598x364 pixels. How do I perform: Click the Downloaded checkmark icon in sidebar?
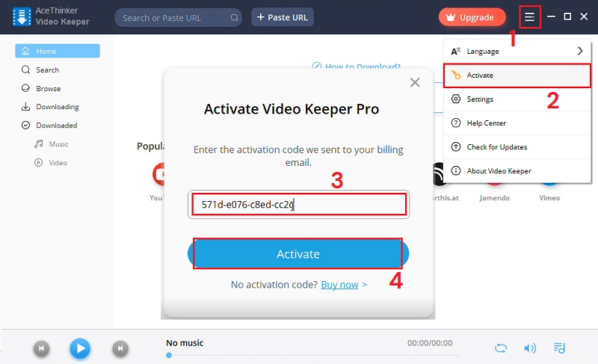tap(25, 126)
